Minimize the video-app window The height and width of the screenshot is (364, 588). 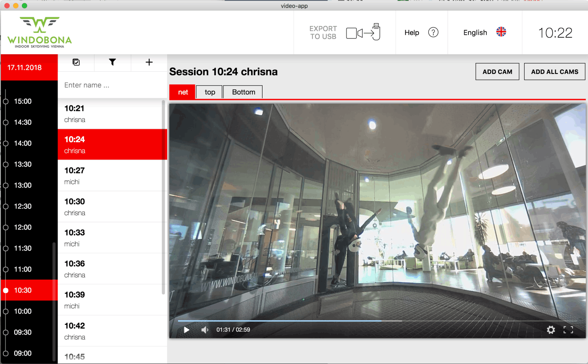[16, 6]
